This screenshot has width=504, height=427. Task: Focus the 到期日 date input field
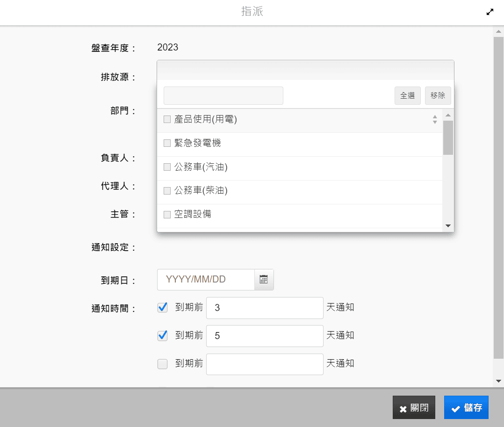click(x=206, y=280)
